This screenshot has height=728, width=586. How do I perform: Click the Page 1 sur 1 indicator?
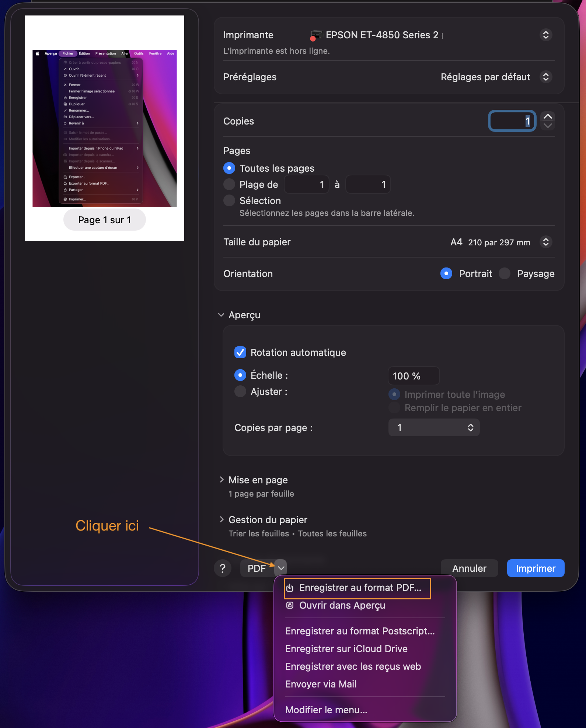pos(105,220)
